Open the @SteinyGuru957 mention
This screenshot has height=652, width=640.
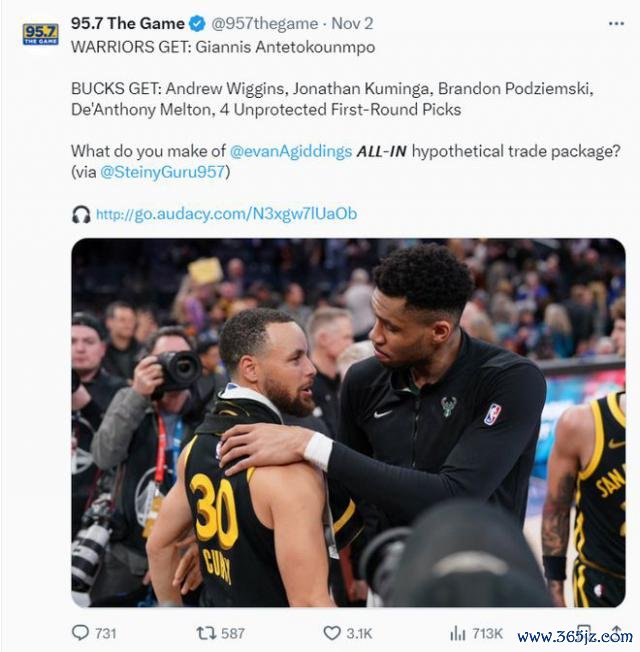point(163,172)
